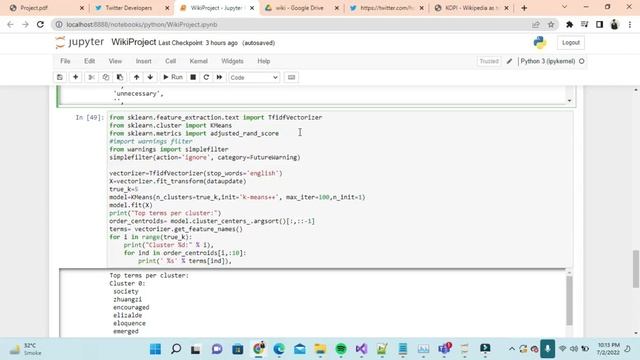640x360 pixels.
Task: Switch to the KDPI Wikipedia tab
Action: pyautogui.click(x=471, y=8)
